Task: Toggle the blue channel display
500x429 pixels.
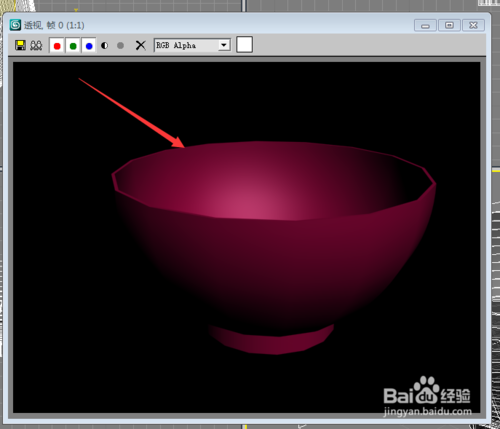Action: click(x=89, y=45)
